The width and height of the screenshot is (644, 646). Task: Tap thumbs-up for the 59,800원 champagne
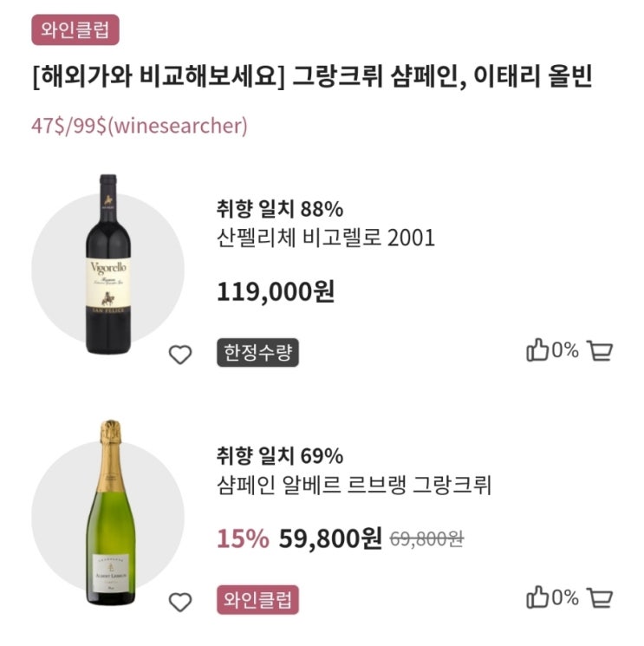(539, 597)
